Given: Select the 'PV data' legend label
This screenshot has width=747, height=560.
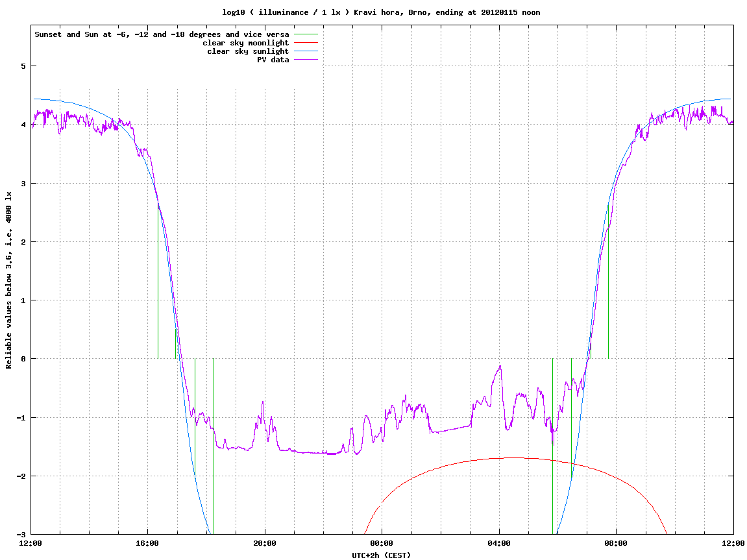Looking at the screenshot, I should (273, 60).
